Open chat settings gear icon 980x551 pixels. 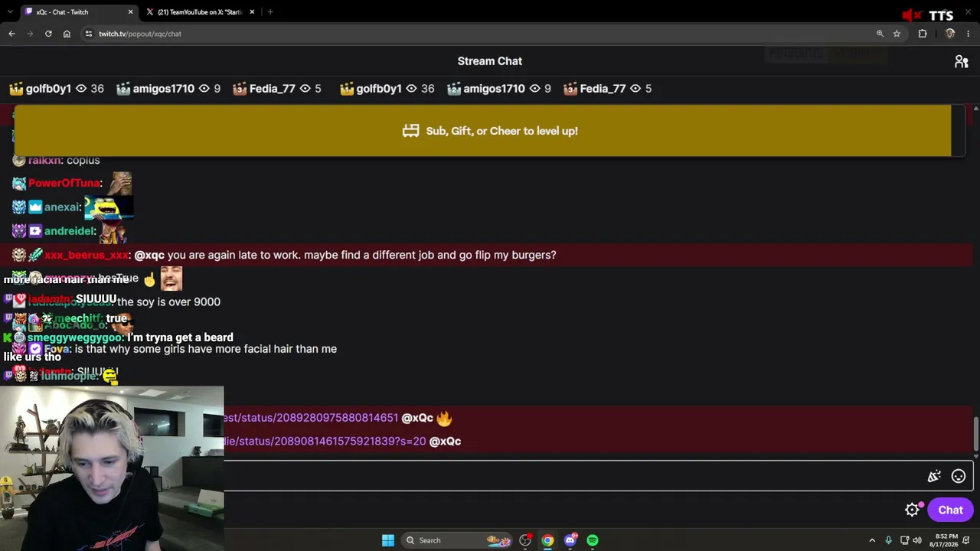point(912,510)
